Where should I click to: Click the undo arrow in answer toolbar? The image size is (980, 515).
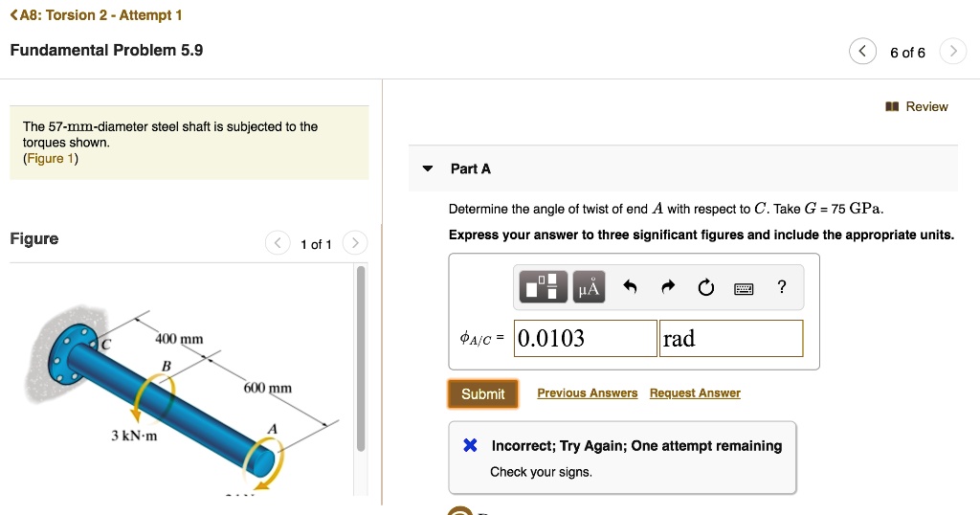point(629,287)
